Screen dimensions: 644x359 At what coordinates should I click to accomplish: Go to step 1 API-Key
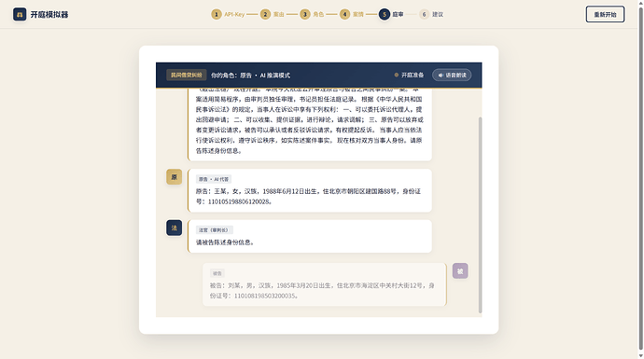tap(228, 14)
